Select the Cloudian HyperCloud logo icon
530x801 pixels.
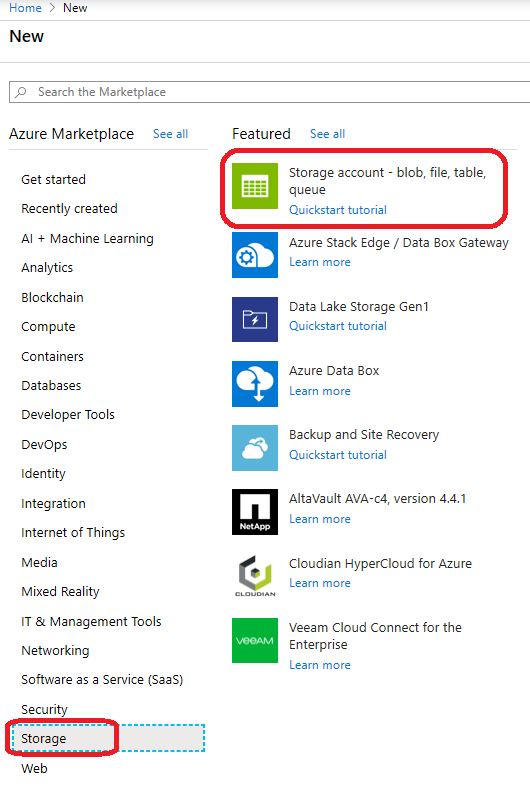point(255,576)
